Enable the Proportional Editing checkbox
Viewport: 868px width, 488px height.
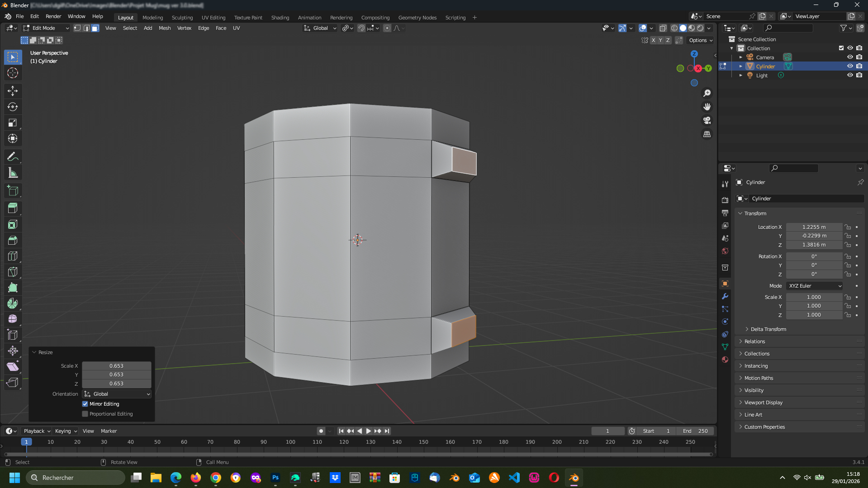[85, 414]
